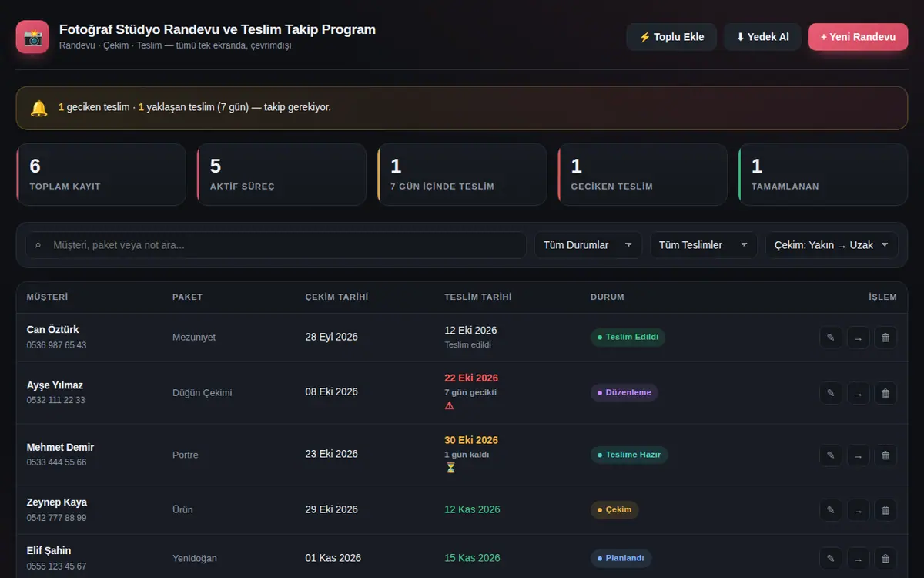
Task: Edit Elif Şahin's appointment via pencil icon
Action: [x=830, y=559]
